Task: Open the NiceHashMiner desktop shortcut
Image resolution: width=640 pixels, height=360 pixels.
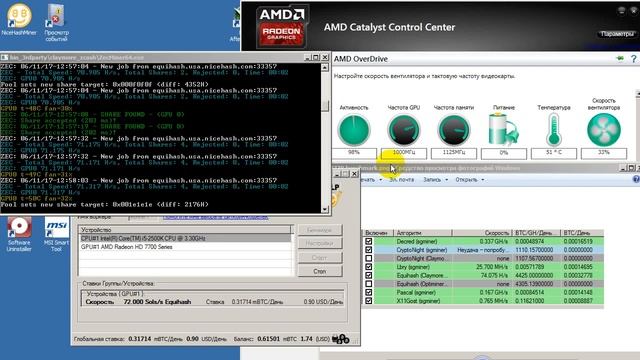Action: click(19, 20)
